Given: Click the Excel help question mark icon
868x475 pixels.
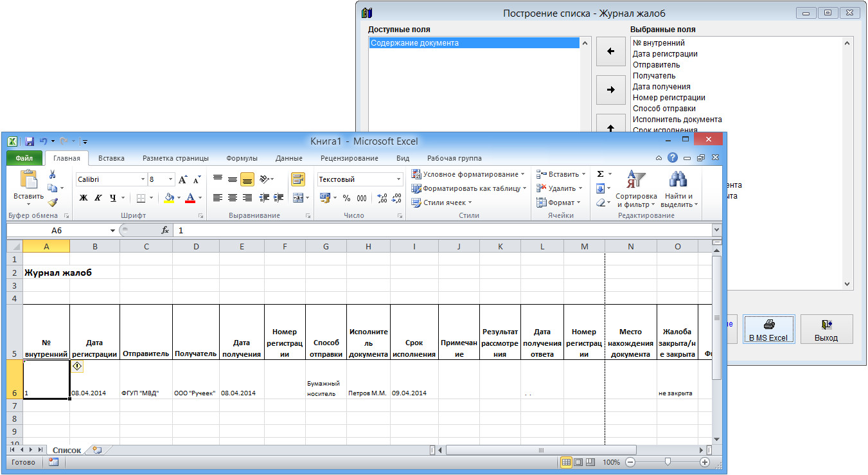Looking at the screenshot, I should click(672, 157).
